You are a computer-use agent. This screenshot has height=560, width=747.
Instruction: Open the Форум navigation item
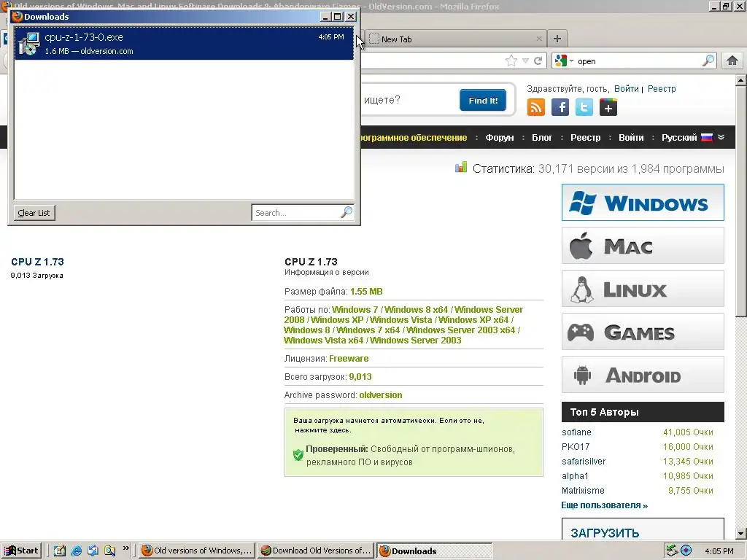(x=499, y=138)
